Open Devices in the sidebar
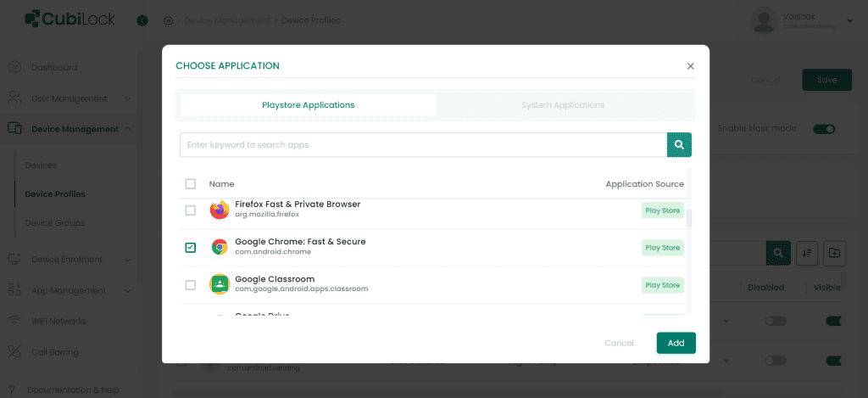Viewport: 868px width, 398px height. pos(41,165)
